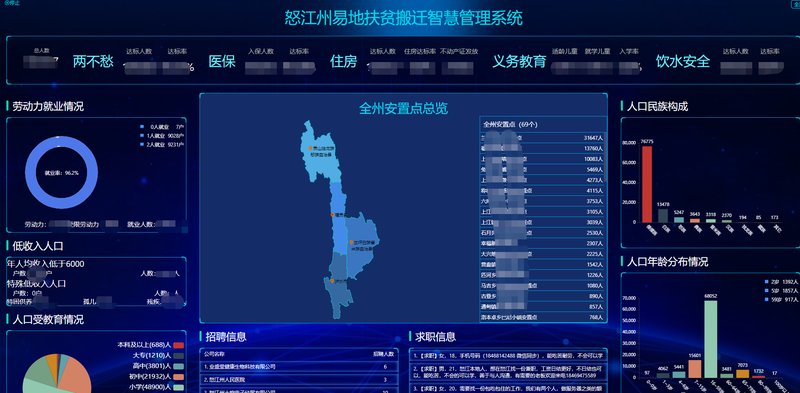Screen dimensions: 800x393
Task: Toggle 初中(21932)人 in education legend
Action: (179, 377)
